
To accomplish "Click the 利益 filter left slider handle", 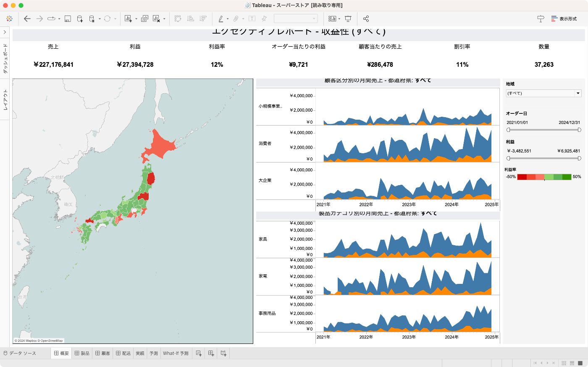I will [508, 158].
